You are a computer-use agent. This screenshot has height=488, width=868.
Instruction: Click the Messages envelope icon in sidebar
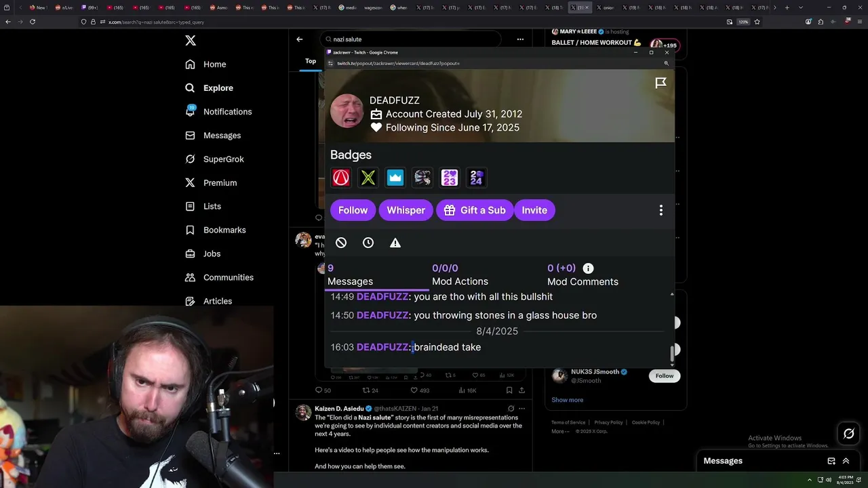(191, 136)
